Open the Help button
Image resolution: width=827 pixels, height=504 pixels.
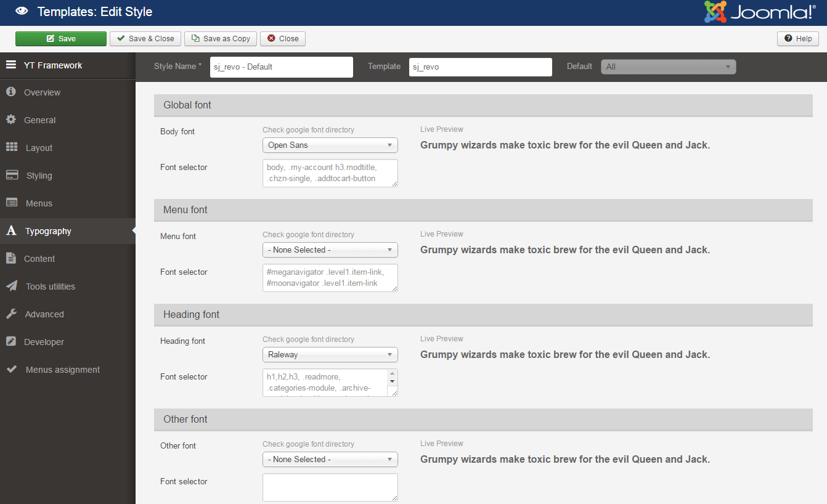coord(798,39)
